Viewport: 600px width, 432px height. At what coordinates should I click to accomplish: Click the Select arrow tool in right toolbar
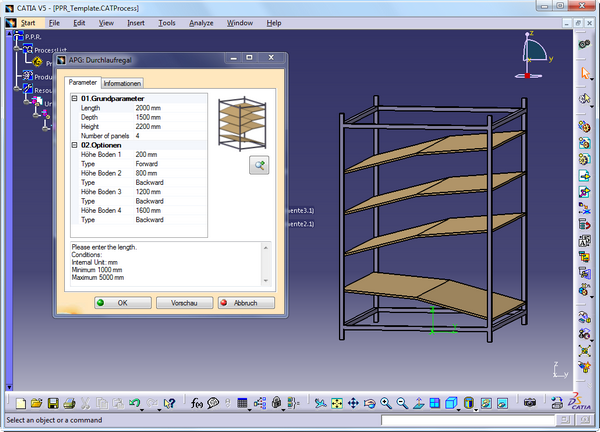click(x=586, y=73)
